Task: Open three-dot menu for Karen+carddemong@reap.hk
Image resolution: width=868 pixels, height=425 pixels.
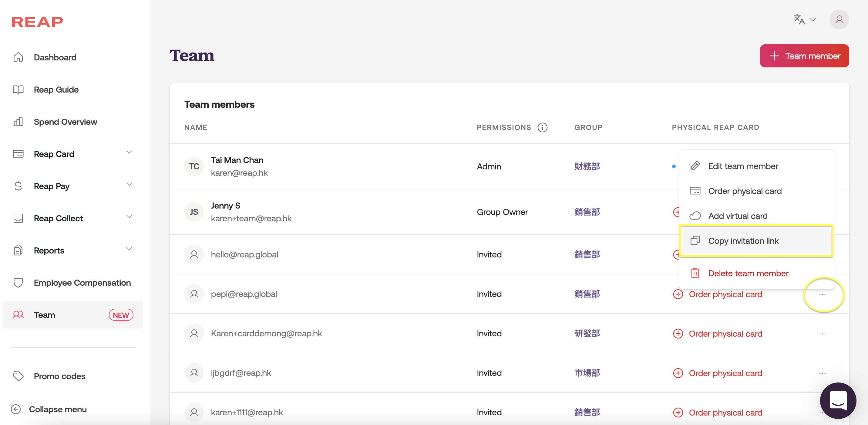Action: click(822, 334)
